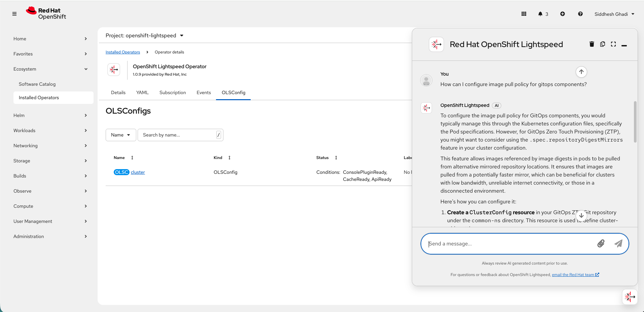Toggle the hamburger navigation menu
Viewport: 644px width, 312px height.
[14, 14]
